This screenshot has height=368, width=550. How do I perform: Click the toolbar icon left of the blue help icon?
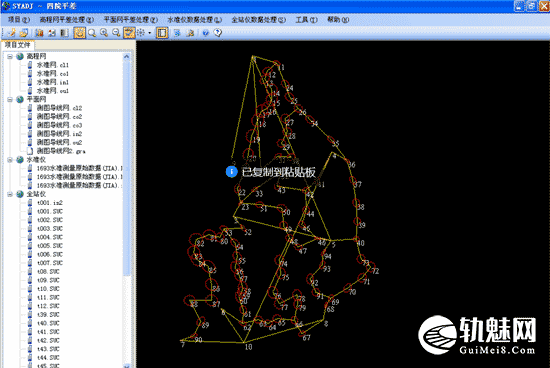pyautogui.click(x=190, y=33)
